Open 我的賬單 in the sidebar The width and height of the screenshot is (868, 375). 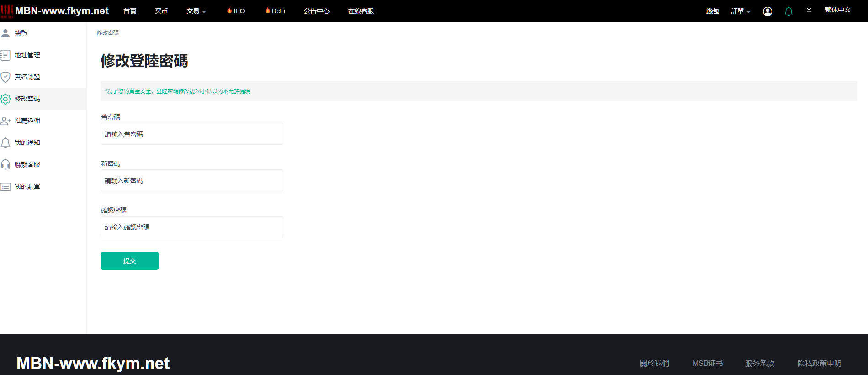[27, 186]
